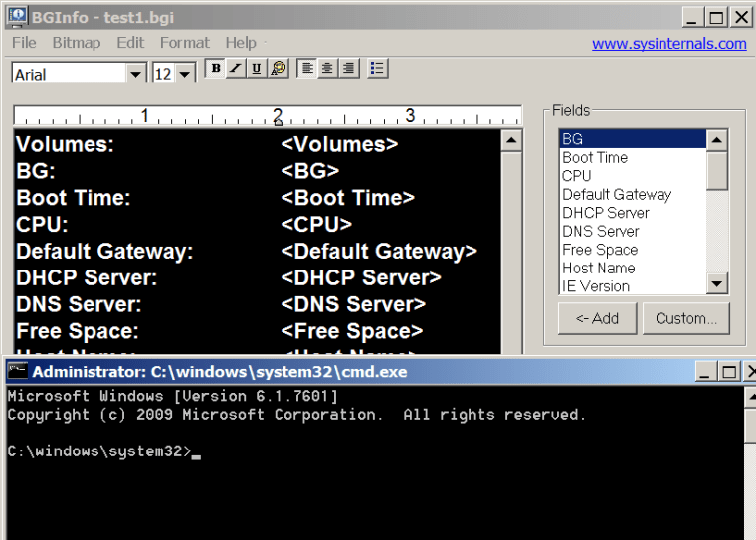The height and width of the screenshot is (540, 756).
Task: Click the Custom... button
Action: point(686,318)
